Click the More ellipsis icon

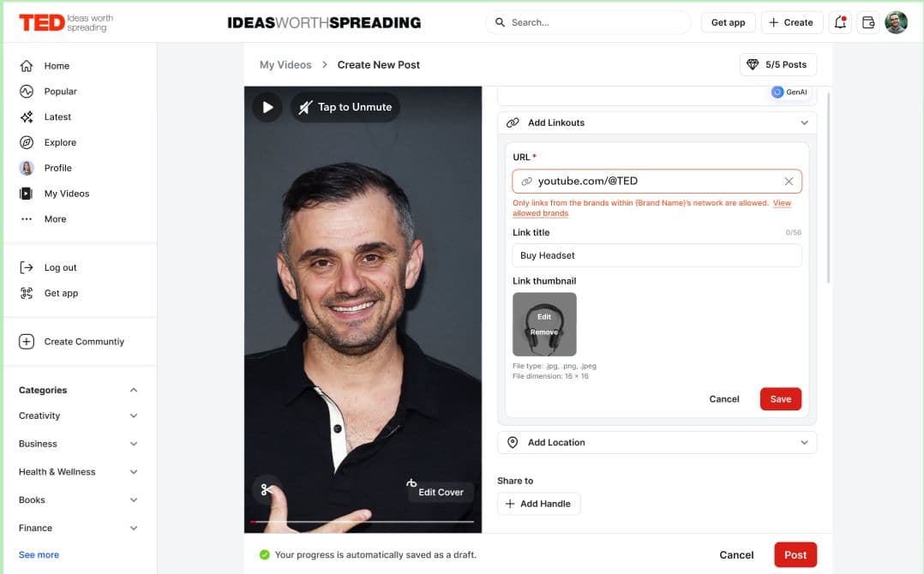point(27,219)
